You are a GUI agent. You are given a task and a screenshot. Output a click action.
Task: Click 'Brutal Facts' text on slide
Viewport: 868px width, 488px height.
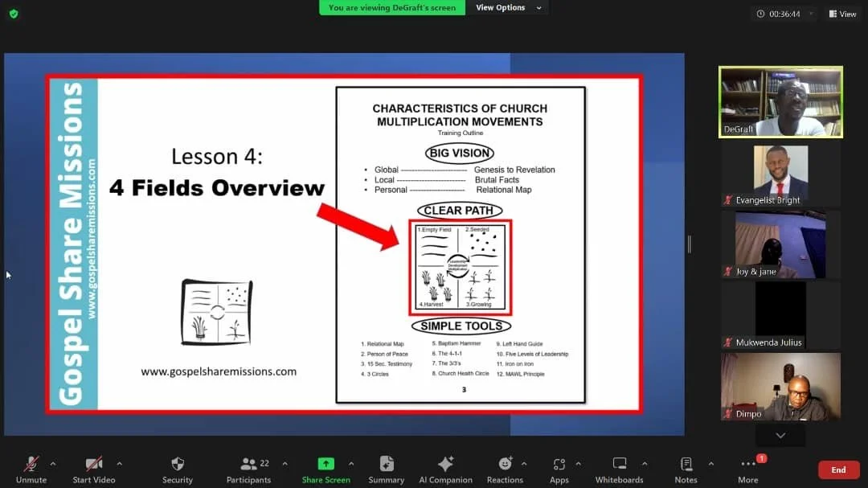pyautogui.click(x=497, y=180)
